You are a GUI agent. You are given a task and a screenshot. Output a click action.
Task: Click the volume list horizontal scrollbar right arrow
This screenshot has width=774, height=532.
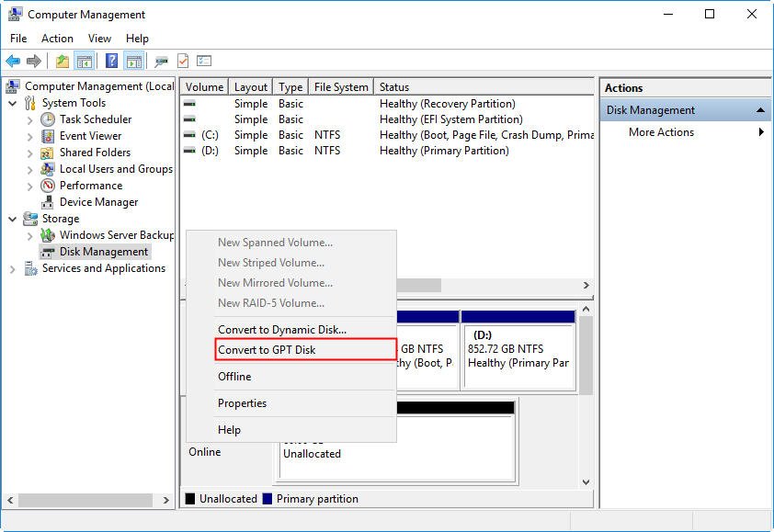[586, 285]
